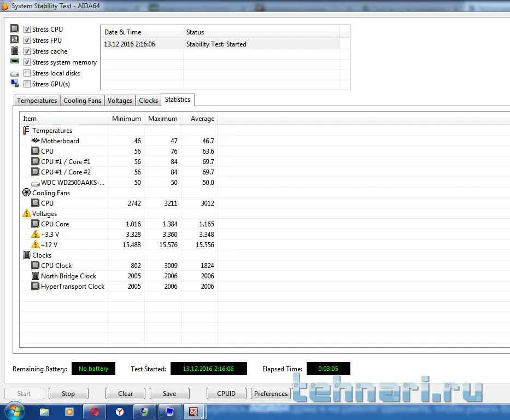510x420 pixels.
Task: Uncheck the Stress system memory checkbox
Action: [x=27, y=62]
